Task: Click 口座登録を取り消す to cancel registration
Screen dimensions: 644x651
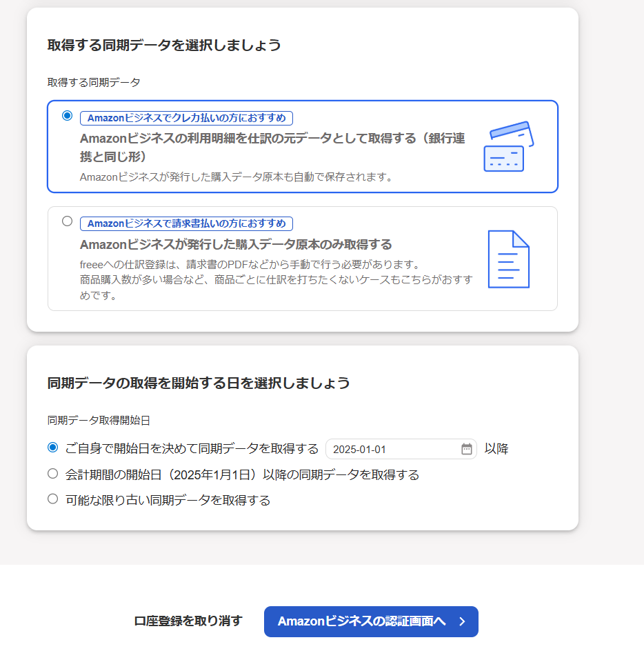Action: (x=188, y=621)
